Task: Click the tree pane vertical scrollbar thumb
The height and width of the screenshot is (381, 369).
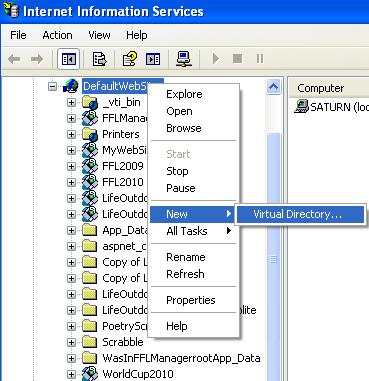Action: (x=273, y=257)
